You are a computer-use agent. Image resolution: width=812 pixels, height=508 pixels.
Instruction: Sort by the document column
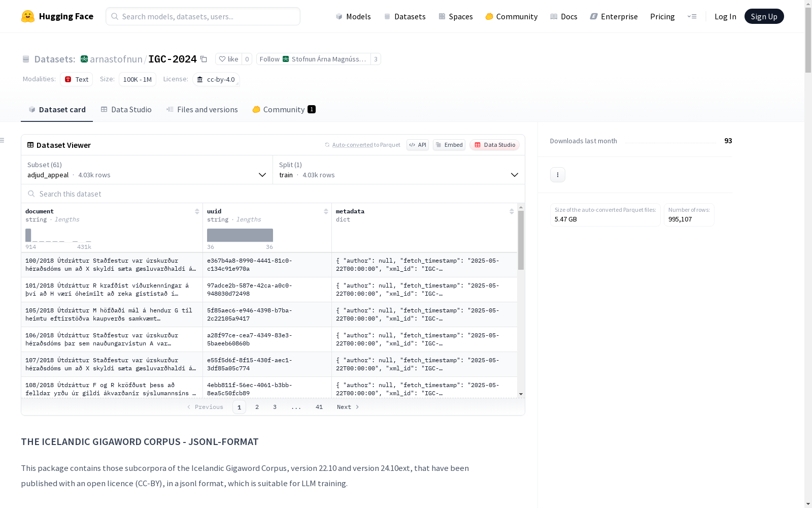coord(197,211)
